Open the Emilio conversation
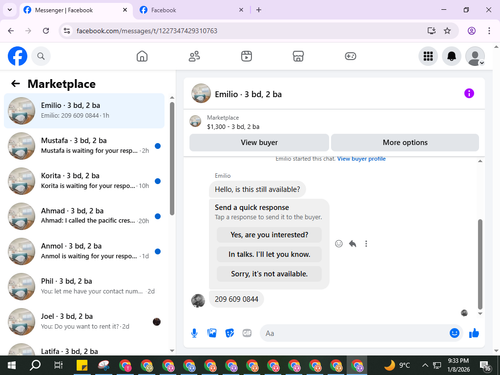Screen dimensions: 500x375 [84, 111]
